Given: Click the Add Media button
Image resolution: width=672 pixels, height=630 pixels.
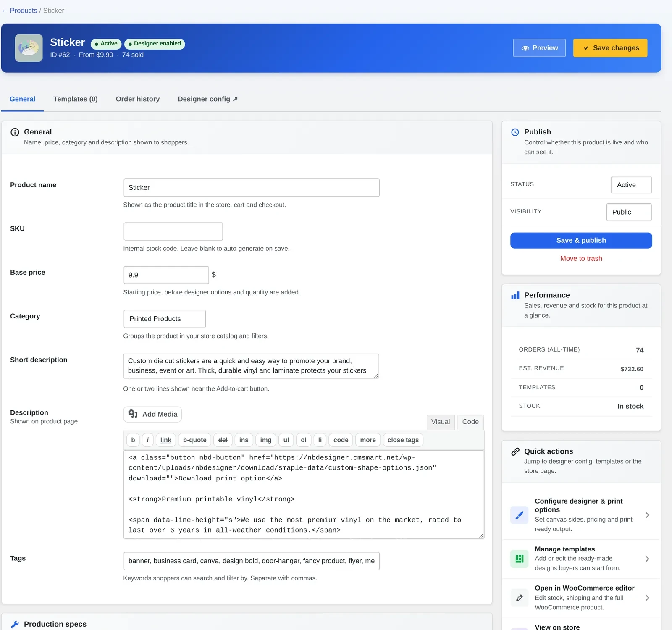Looking at the screenshot, I should click(152, 415).
